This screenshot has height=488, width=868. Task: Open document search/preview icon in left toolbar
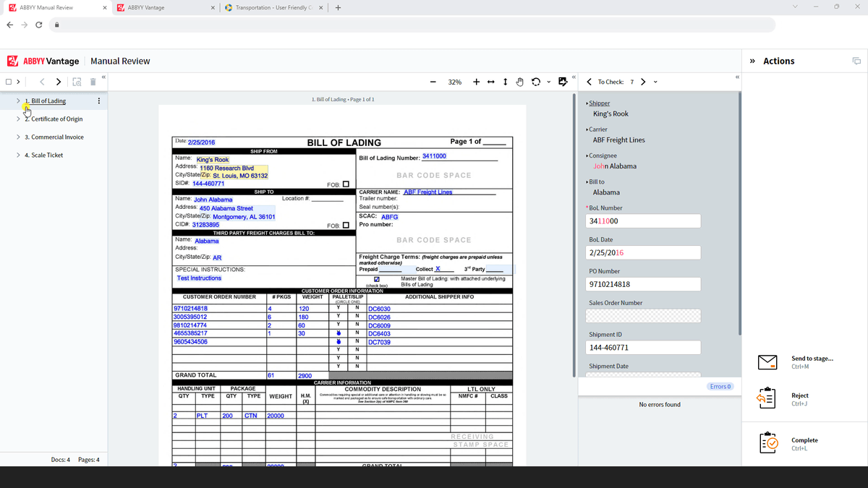(76, 82)
